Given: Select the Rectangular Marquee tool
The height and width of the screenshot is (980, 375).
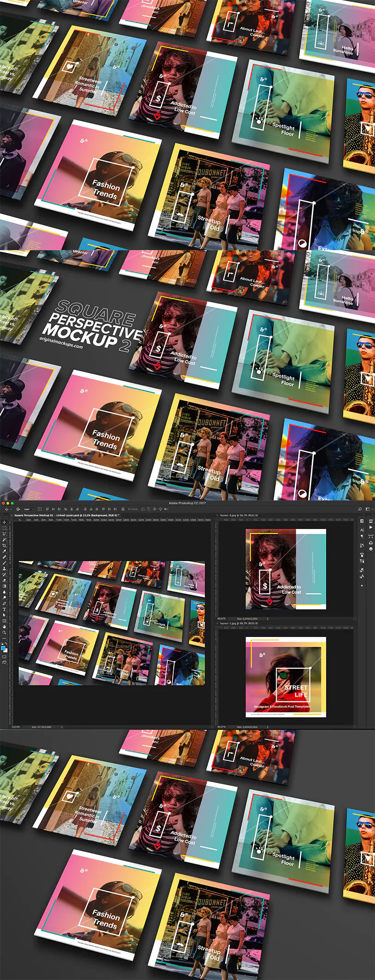Looking at the screenshot, I should pos(4,528).
